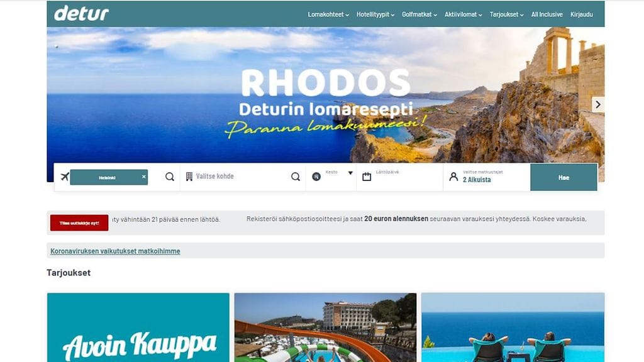Remove the Helsinki departure tag
The height and width of the screenshot is (362, 644).
pos(144,177)
